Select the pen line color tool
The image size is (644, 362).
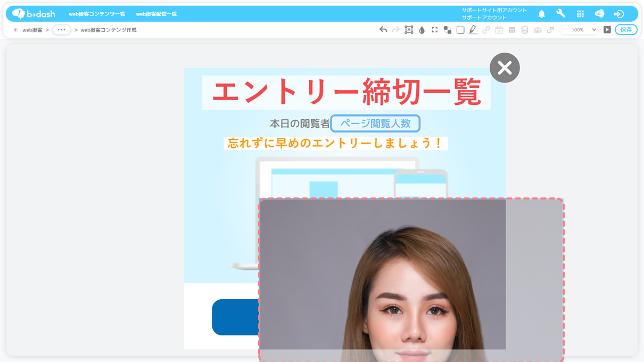pos(473,30)
